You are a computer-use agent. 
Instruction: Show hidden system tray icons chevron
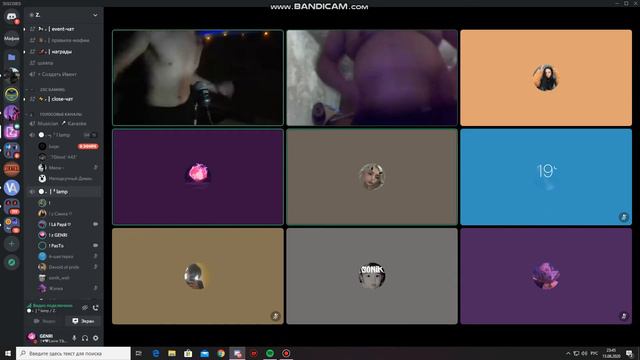click(568, 353)
